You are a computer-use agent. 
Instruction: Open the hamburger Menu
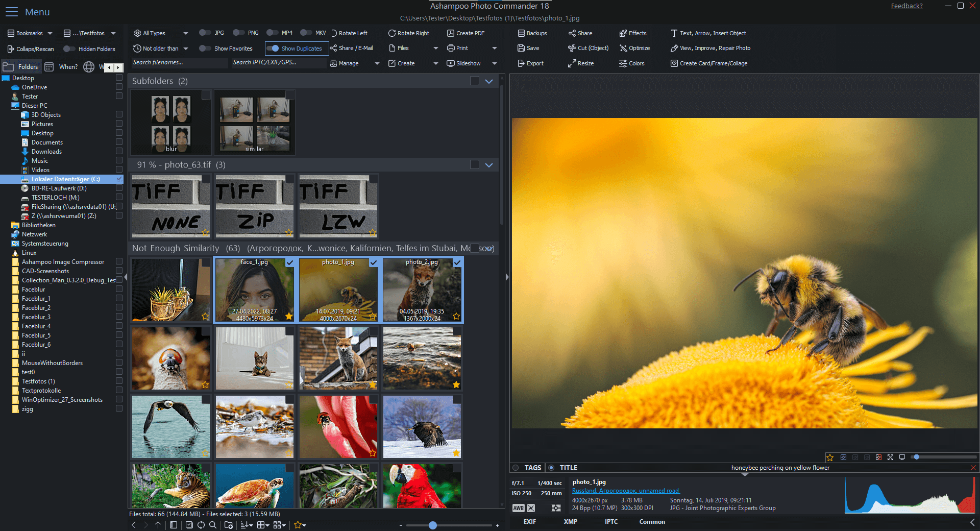pos(11,11)
